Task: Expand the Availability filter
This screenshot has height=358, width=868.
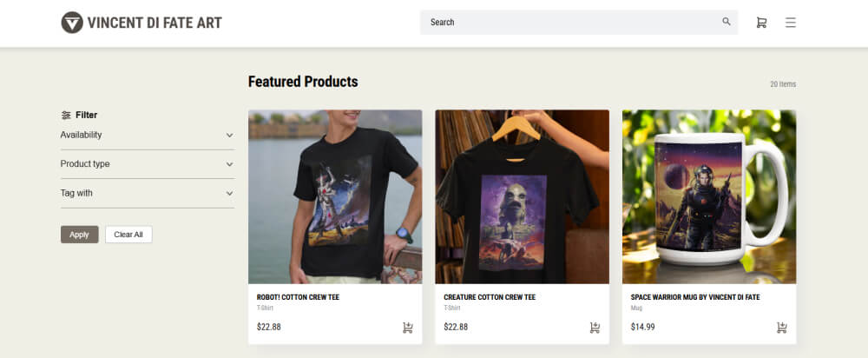Action: 148,136
